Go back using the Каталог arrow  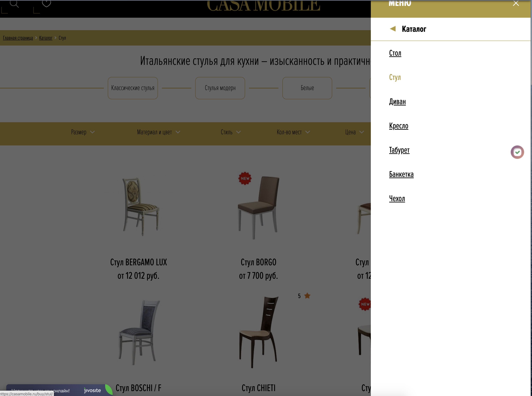coord(392,29)
